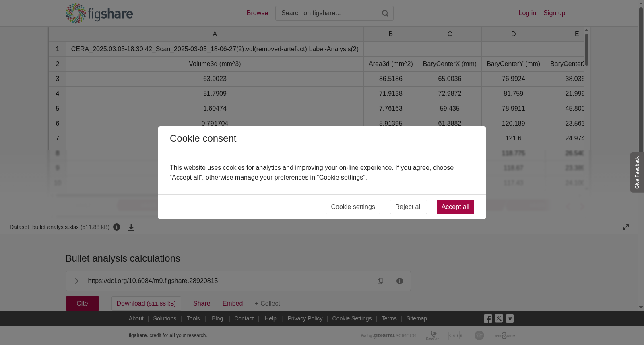Viewport: 644px width, 345px height.
Task: Click the spreadsheet vertical scrollbar thumb
Action: [x=587, y=50]
